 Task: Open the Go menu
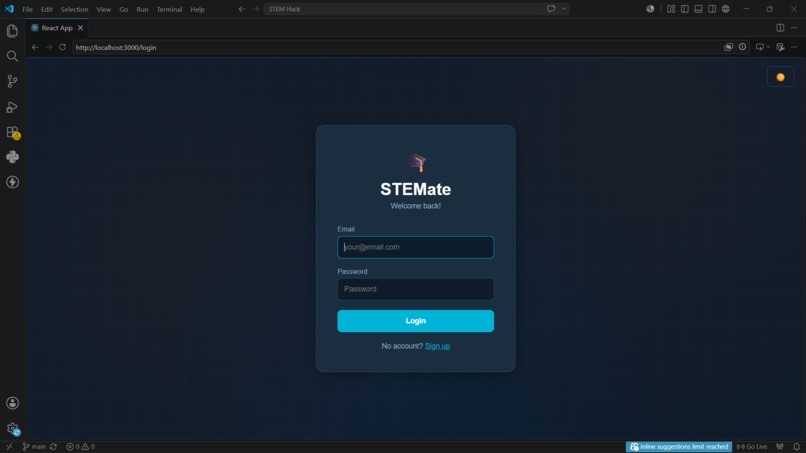point(123,9)
